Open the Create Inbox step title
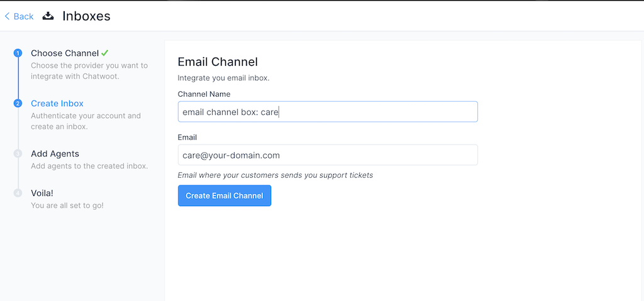The height and width of the screenshot is (301, 644). pos(57,104)
